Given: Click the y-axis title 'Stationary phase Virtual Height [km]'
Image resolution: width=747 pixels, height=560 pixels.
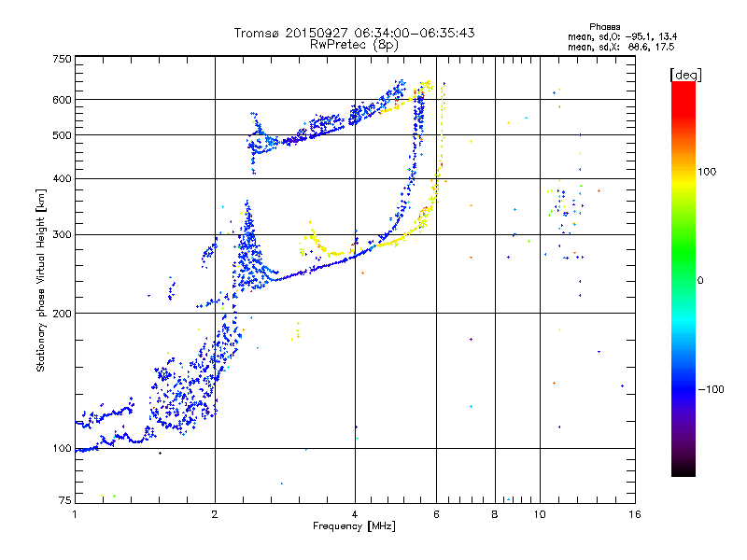Looking at the screenshot, I should (41, 281).
